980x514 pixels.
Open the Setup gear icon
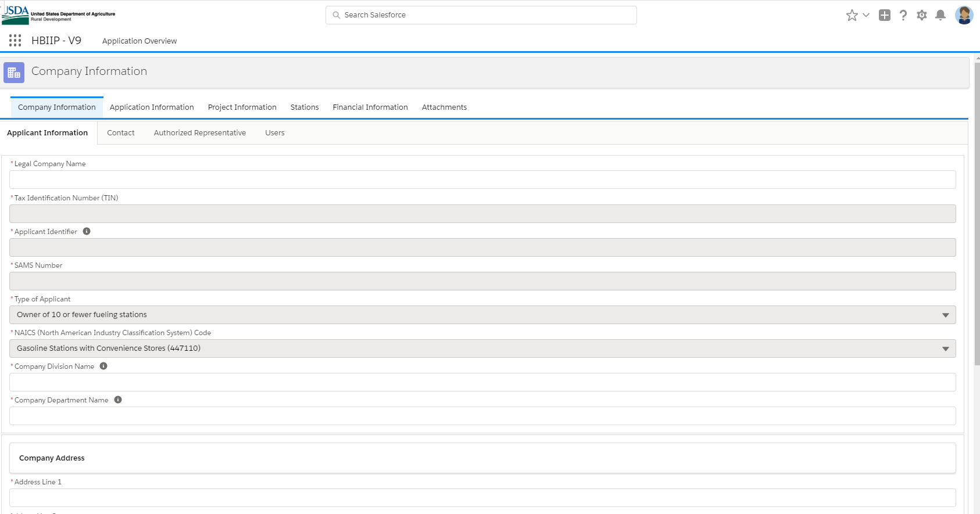(922, 15)
